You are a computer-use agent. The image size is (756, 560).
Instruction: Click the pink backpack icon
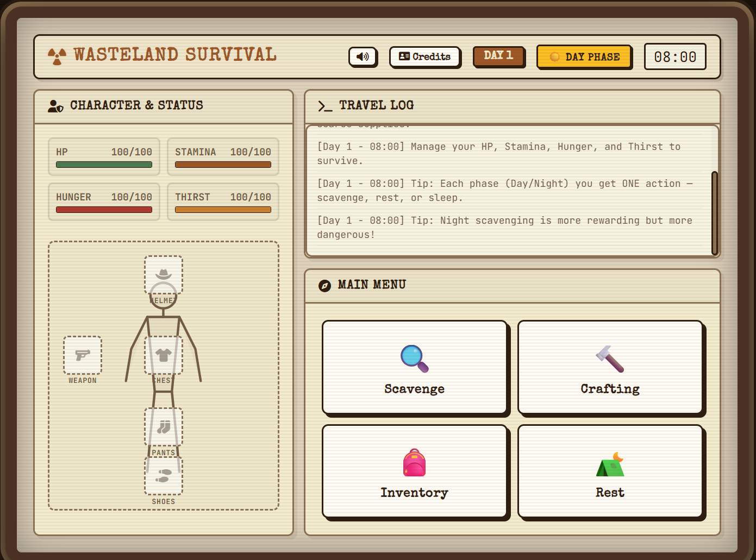[415, 462]
